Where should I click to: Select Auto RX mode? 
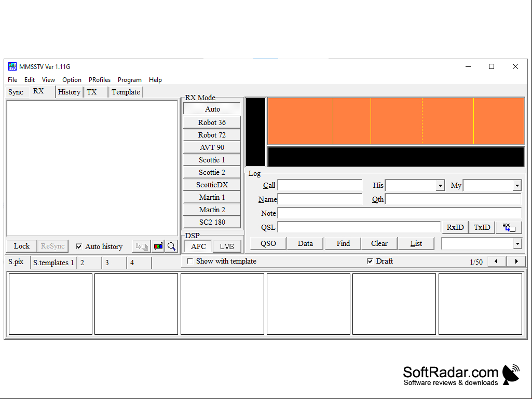[212, 109]
